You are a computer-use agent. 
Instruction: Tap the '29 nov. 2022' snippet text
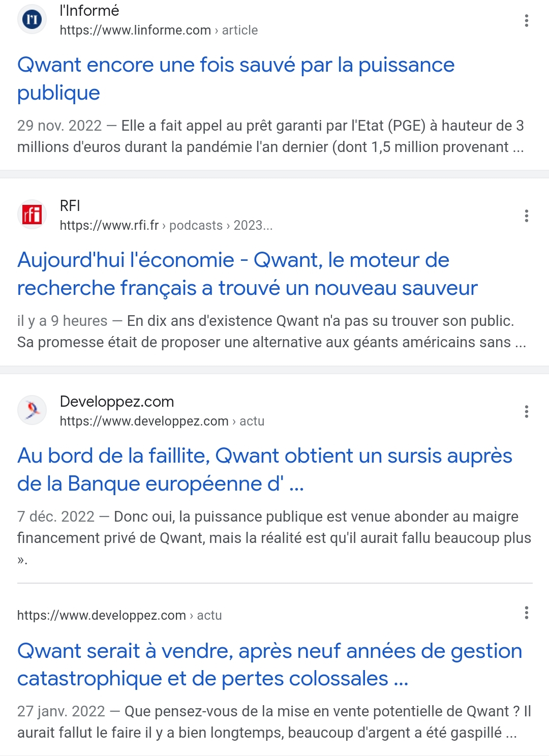59,126
